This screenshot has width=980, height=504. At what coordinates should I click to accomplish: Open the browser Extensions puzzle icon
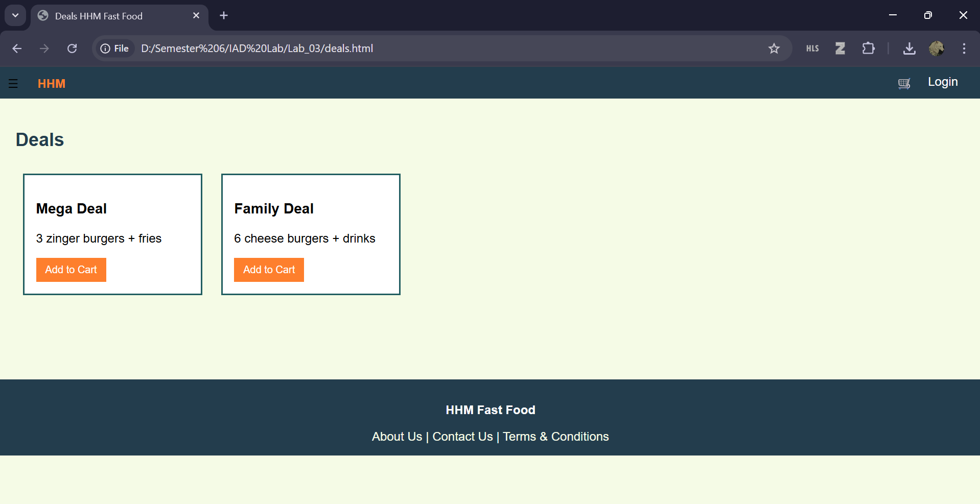(868, 49)
